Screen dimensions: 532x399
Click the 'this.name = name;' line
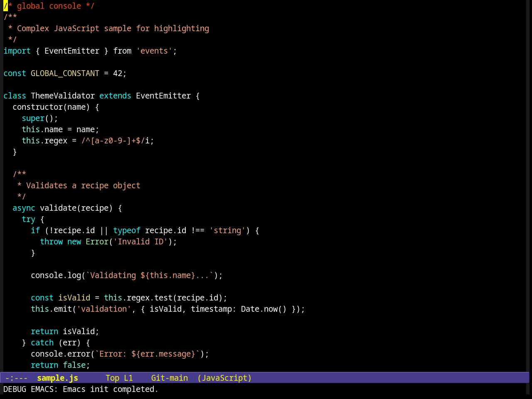(x=60, y=129)
